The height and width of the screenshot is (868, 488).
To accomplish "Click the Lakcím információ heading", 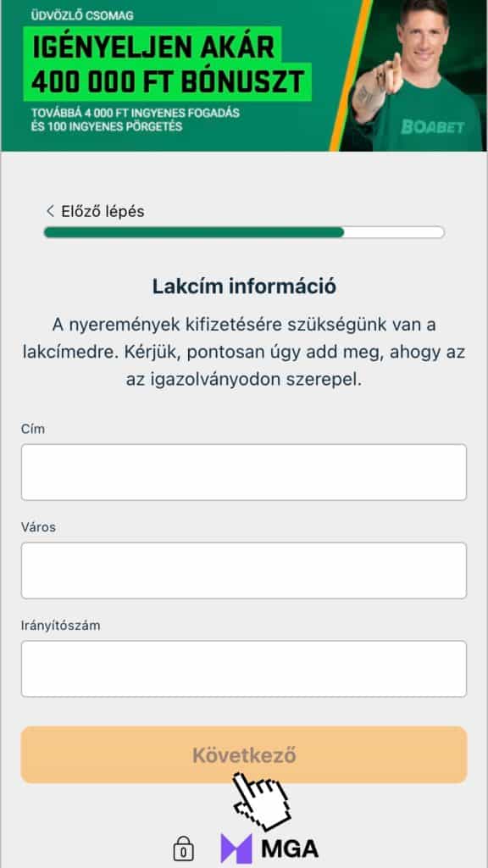I will [x=244, y=287].
